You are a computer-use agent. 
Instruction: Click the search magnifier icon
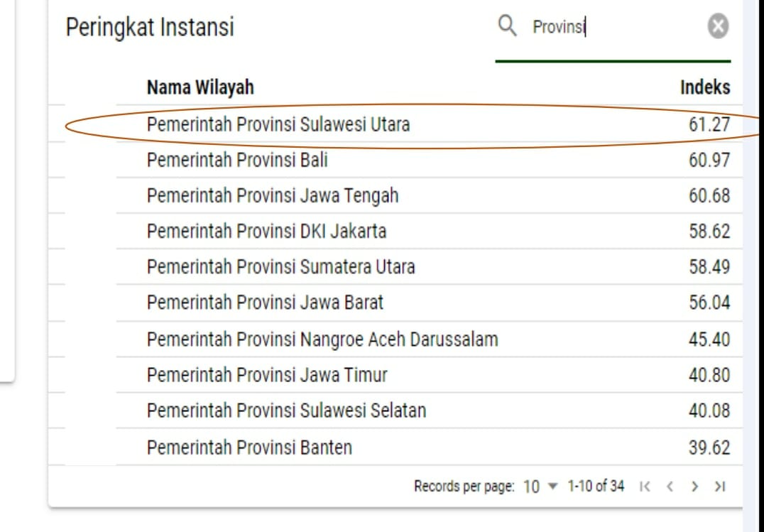coord(507,26)
